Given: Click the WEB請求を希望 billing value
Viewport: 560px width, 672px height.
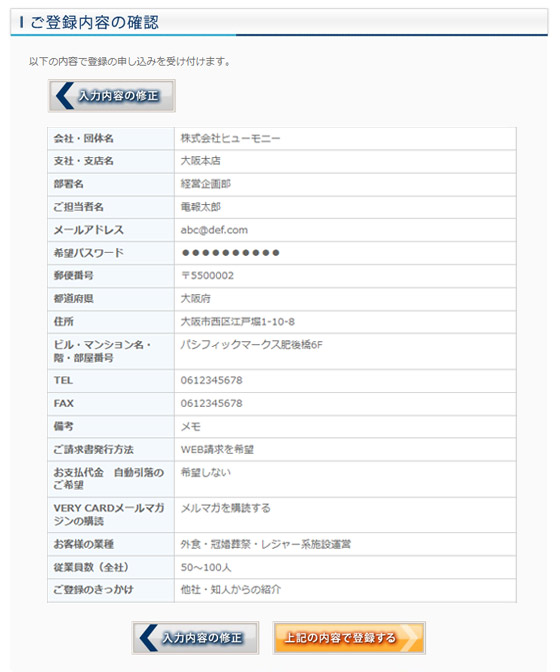Looking at the screenshot, I should pos(217,450).
